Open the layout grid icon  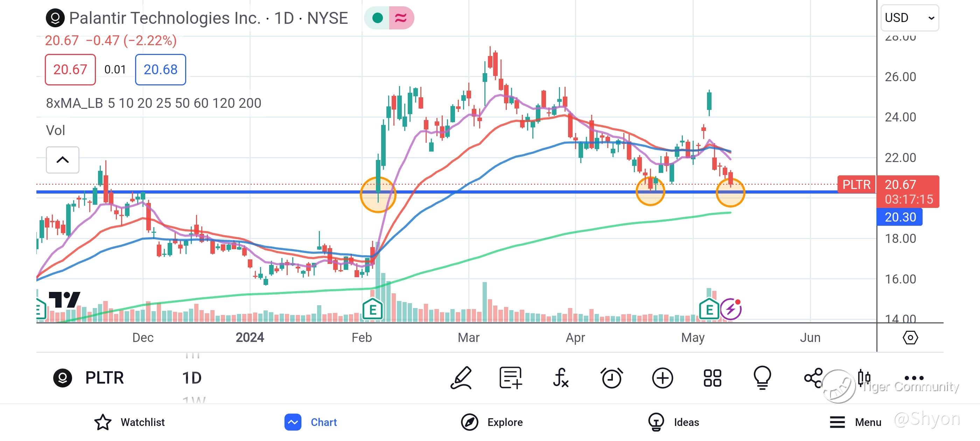(712, 378)
